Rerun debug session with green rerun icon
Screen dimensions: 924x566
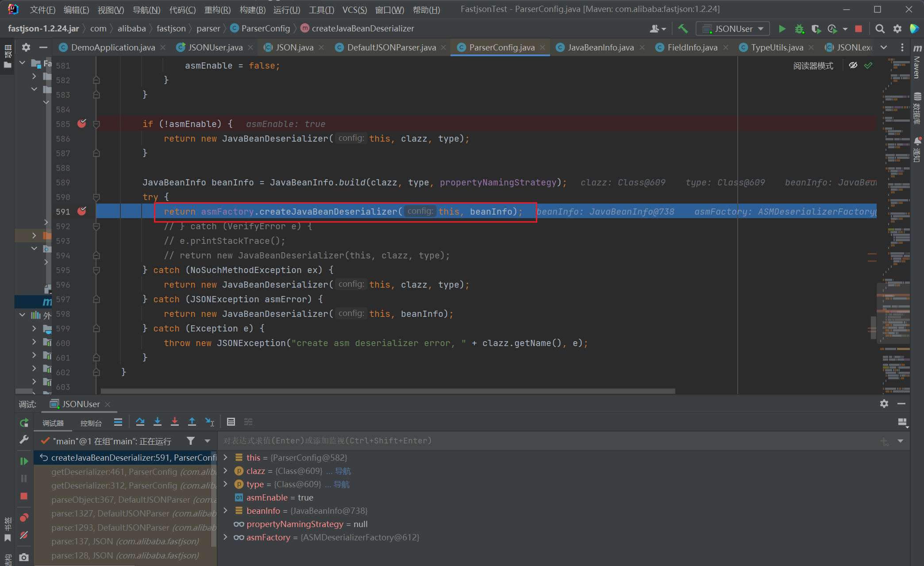[x=24, y=423]
